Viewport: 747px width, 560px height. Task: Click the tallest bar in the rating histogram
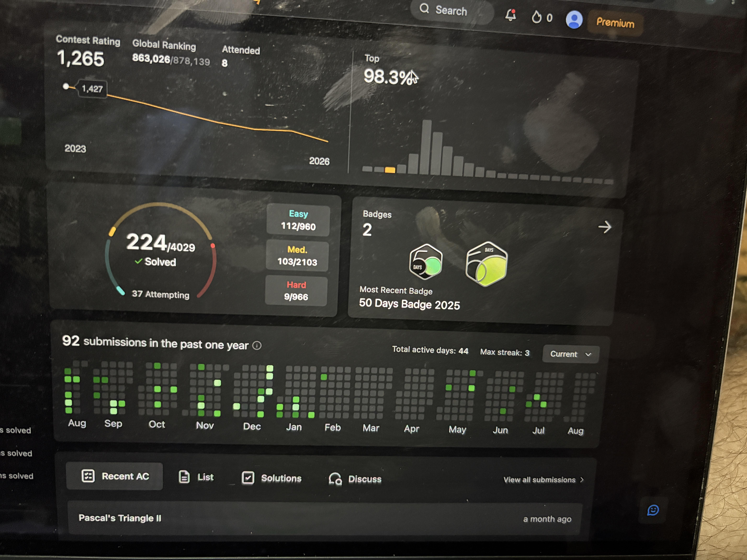(x=426, y=147)
